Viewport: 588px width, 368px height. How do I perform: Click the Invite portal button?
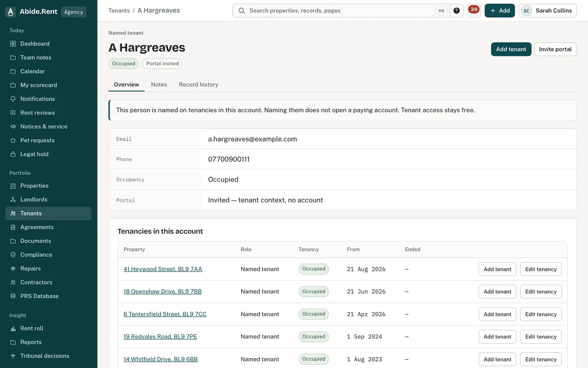click(555, 49)
